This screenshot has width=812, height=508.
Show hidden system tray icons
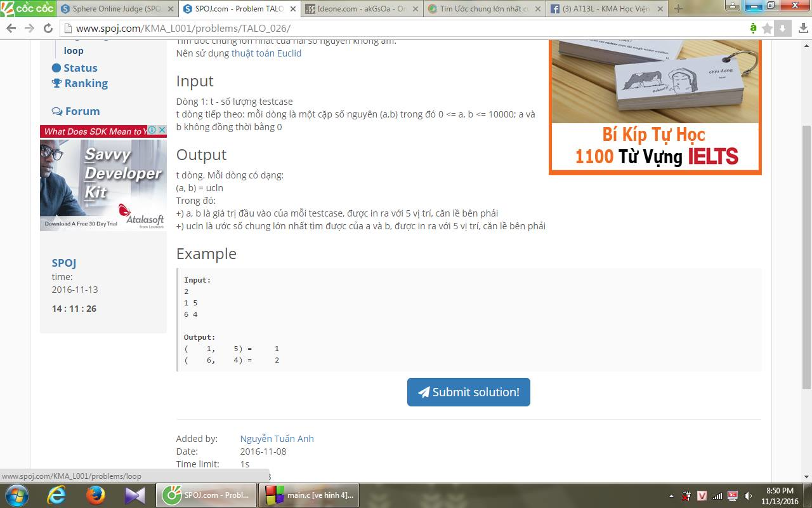pyautogui.click(x=671, y=495)
